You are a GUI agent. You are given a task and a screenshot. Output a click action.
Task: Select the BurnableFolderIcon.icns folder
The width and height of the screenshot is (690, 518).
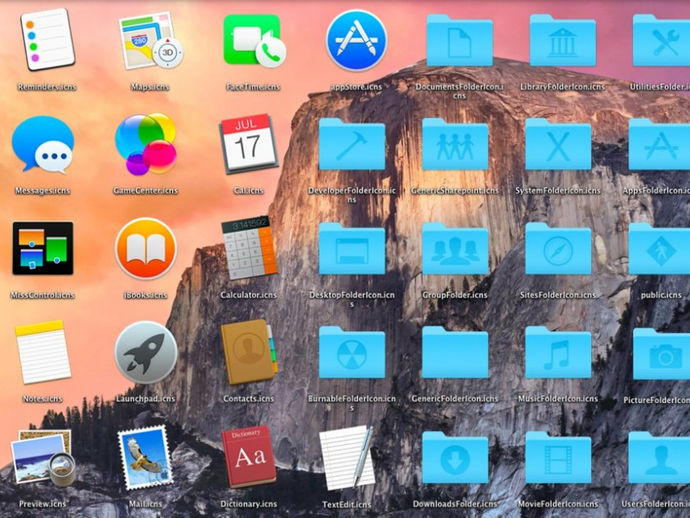pos(352,353)
